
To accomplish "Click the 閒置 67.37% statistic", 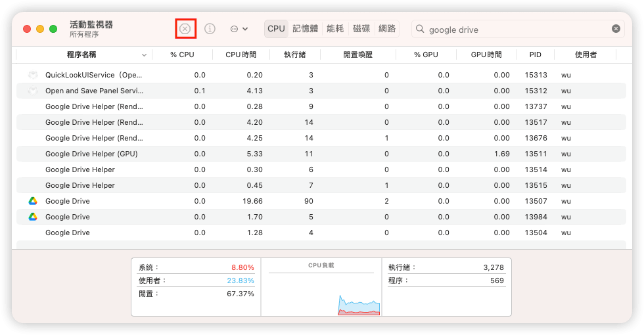I will tap(196, 294).
